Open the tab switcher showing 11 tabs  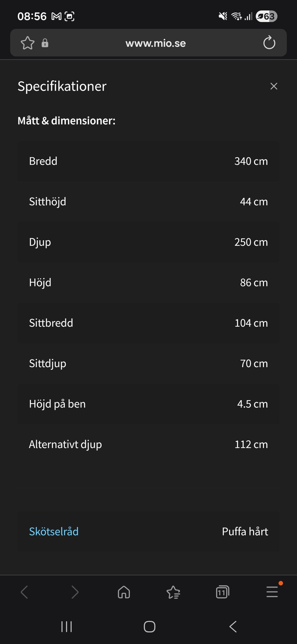[x=222, y=592]
